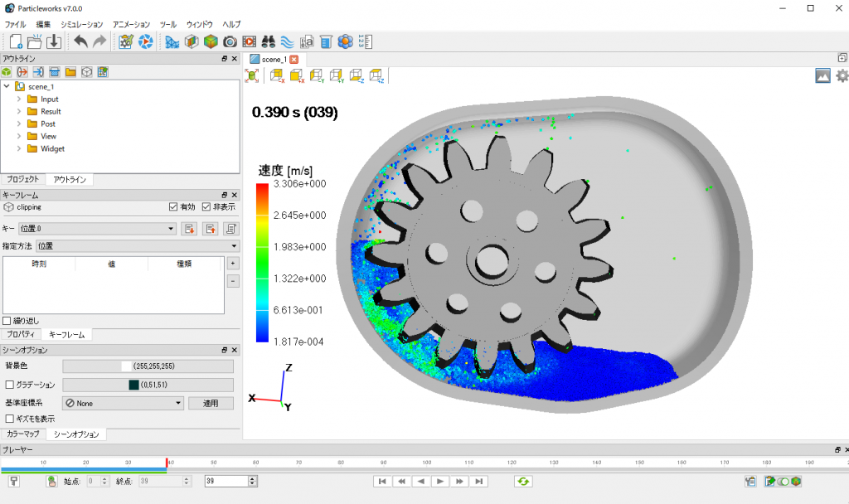Enable the ギズモを表示 checkbox

tap(9, 419)
